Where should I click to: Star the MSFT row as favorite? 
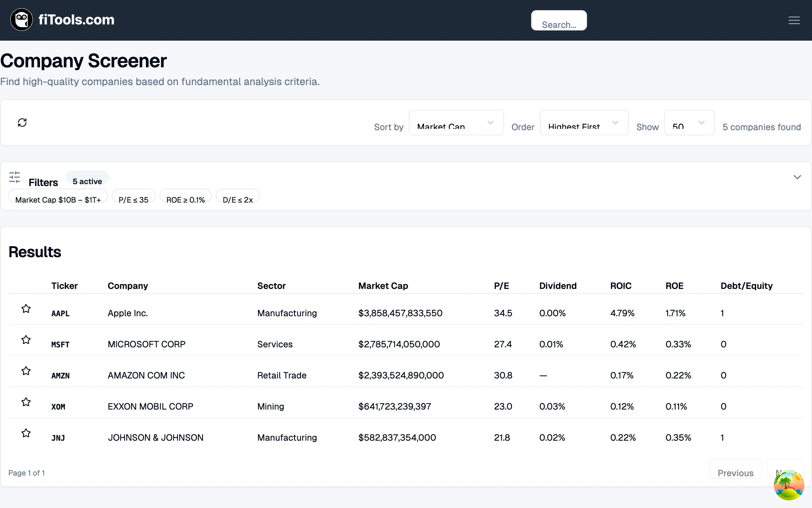(x=26, y=340)
